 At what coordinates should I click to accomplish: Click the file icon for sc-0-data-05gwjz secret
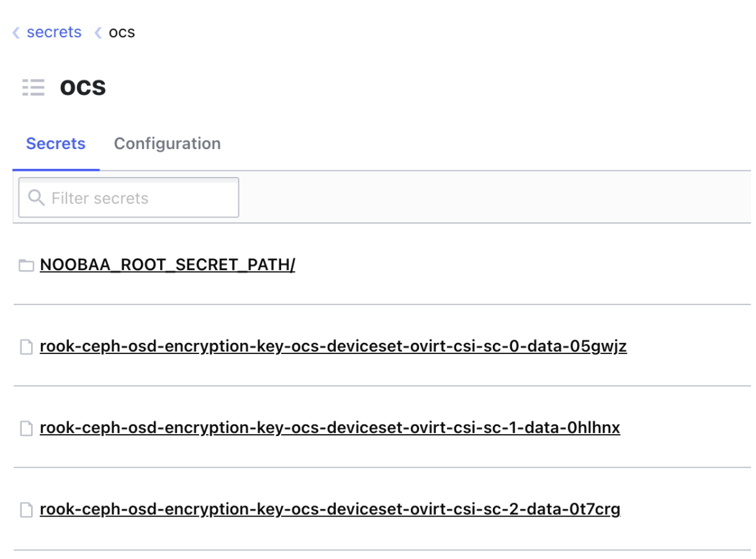(x=26, y=347)
